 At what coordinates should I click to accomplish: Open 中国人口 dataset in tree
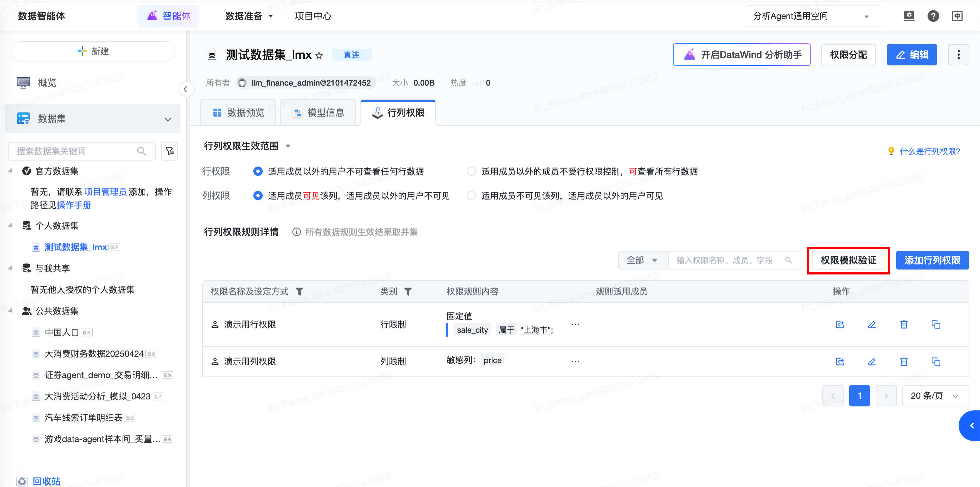coord(62,332)
